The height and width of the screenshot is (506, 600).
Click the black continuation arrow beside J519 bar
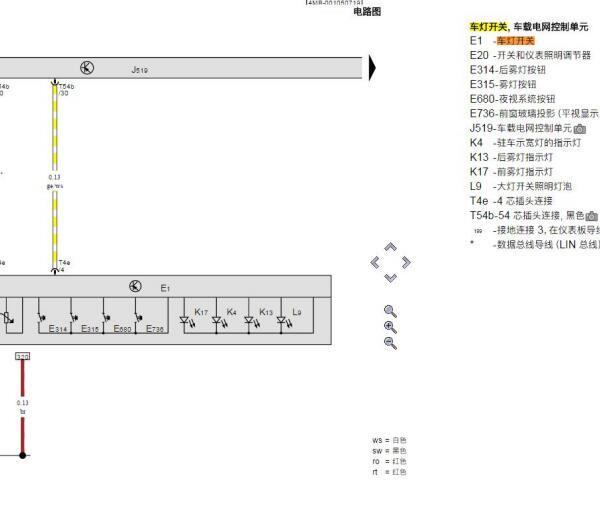click(x=372, y=68)
